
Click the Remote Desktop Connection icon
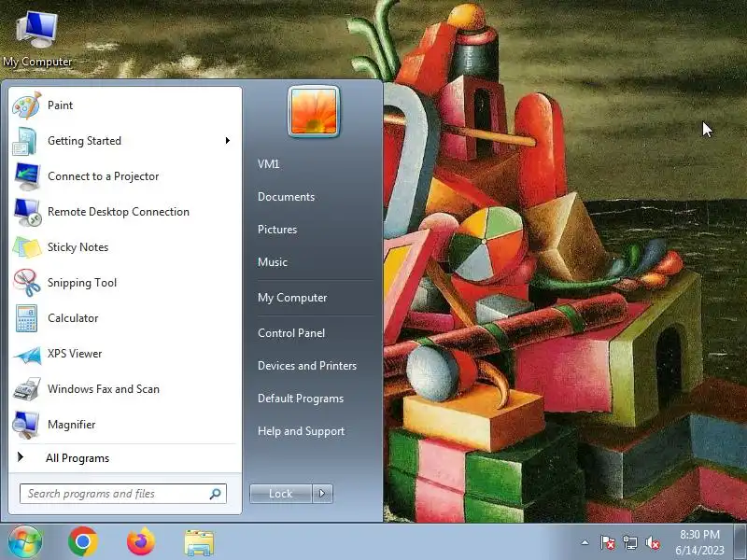tap(27, 212)
